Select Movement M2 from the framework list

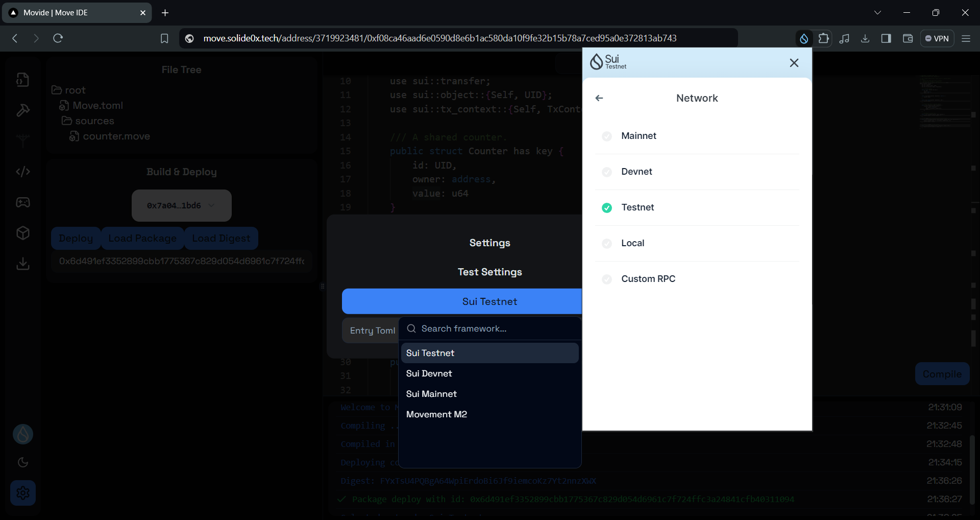(436, 414)
